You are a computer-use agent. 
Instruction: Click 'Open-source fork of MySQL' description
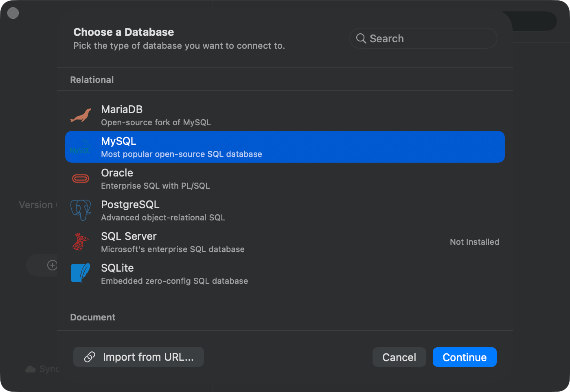(x=156, y=122)
